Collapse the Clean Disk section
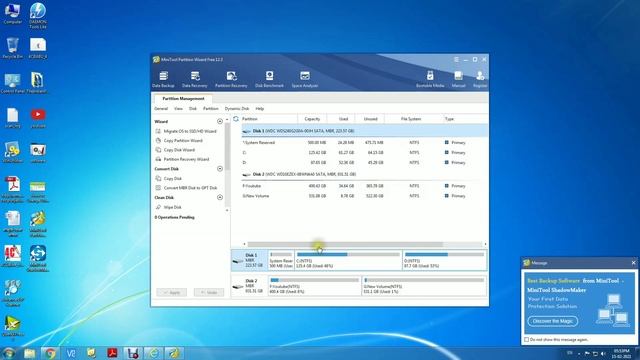Screen dimensions: 640x360 (220, 198)
